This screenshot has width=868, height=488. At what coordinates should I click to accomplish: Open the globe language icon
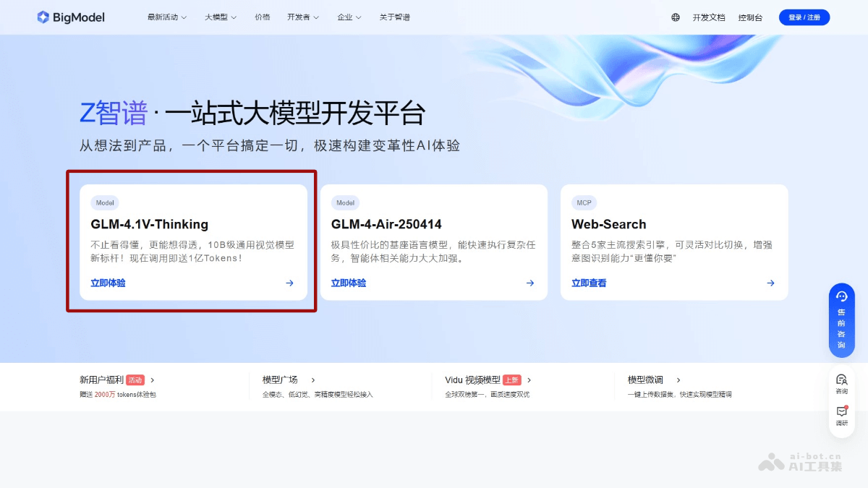point(676,17)
